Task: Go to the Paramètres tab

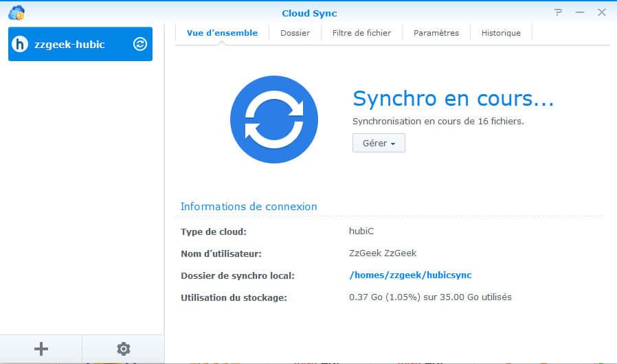Action: [x=436, y=33]
